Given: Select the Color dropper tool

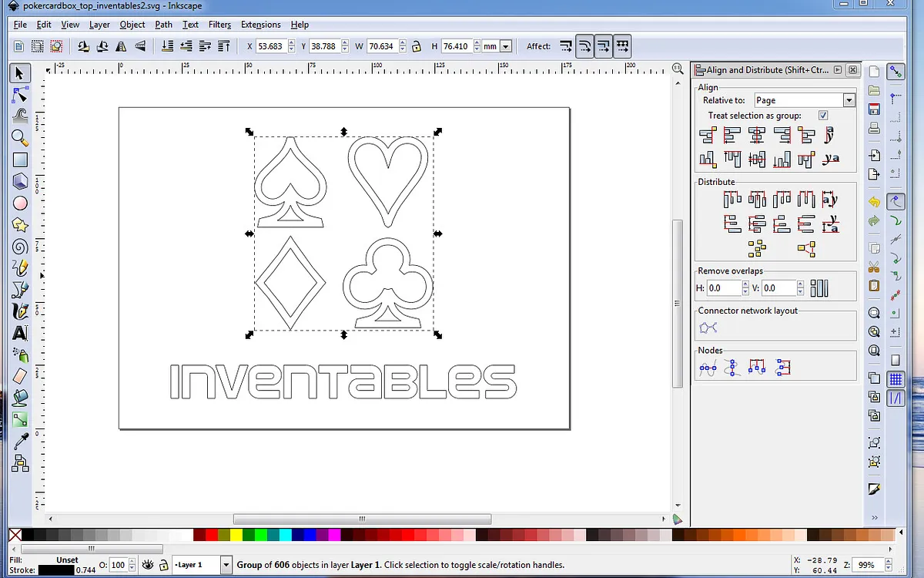Looking at the screenshot, I should (20, 441).
